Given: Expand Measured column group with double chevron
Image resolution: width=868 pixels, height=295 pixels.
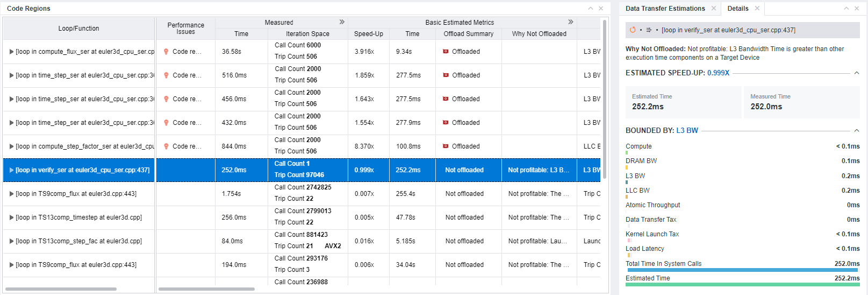Looking at the screenshot, I should 342,22.
